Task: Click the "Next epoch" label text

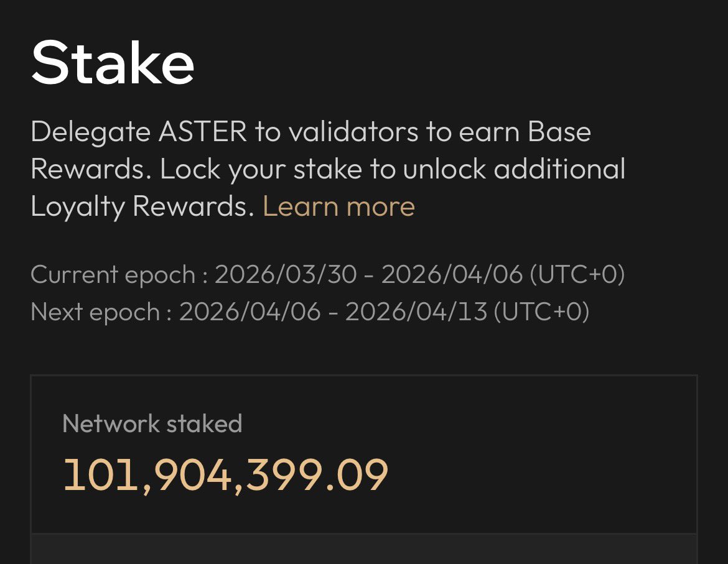Action: pyautogui.click(x=95, y=312)
